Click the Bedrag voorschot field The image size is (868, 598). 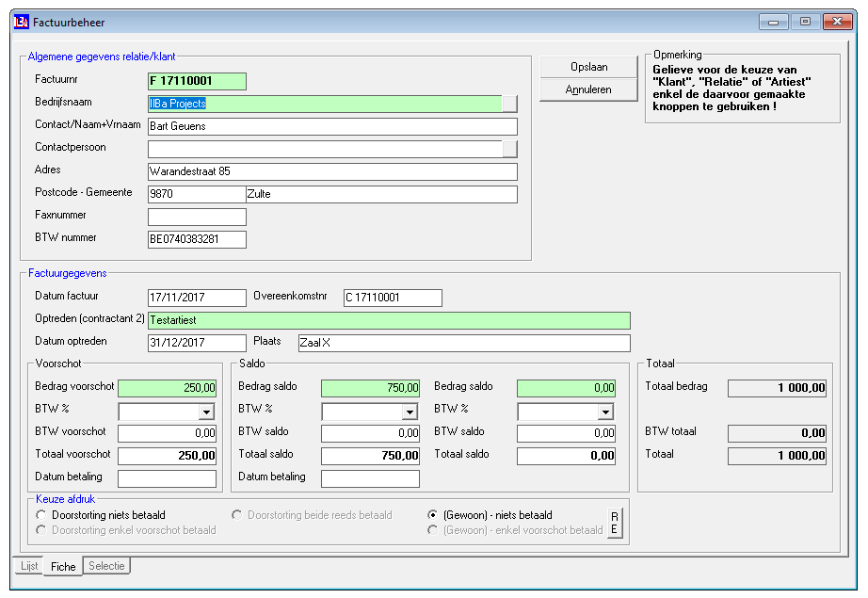168,388
